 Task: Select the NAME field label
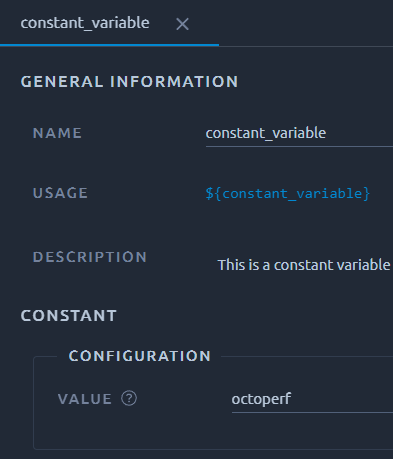click(x=57, y=133)
